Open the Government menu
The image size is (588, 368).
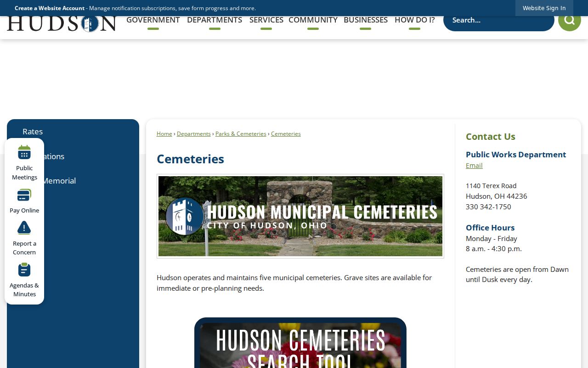(x=153, y=20)
